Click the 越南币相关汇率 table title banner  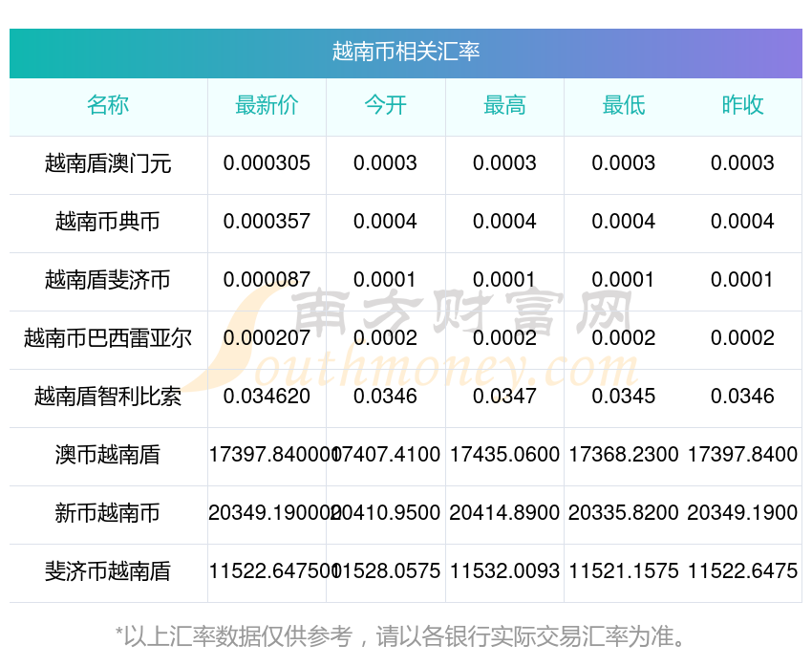pyautogui.click(x=406, y=52)
